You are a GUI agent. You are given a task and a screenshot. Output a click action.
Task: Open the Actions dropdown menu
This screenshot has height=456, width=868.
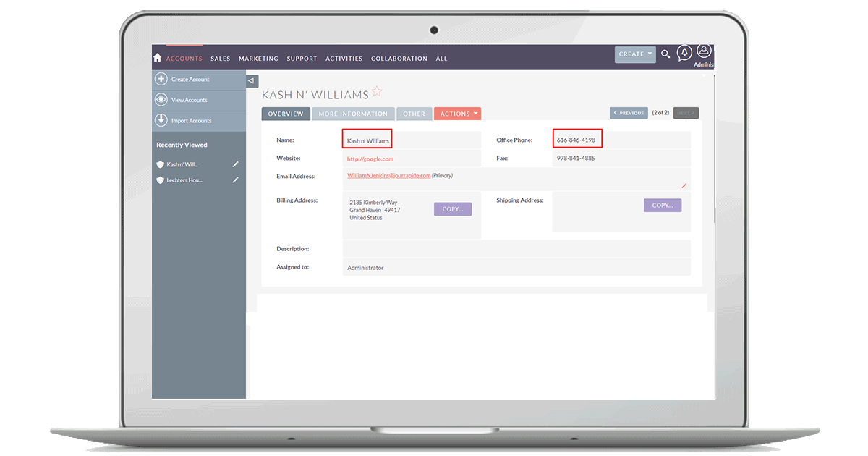pos(457,114)
